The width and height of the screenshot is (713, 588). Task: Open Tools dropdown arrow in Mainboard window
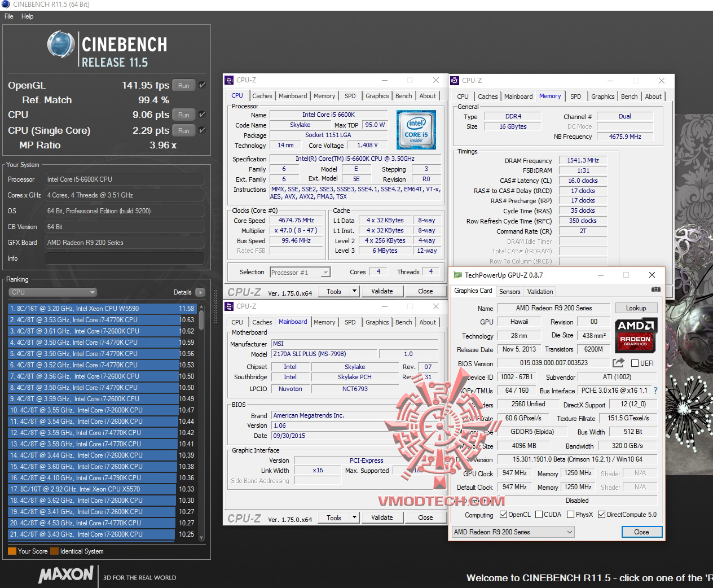coord(354,517)
